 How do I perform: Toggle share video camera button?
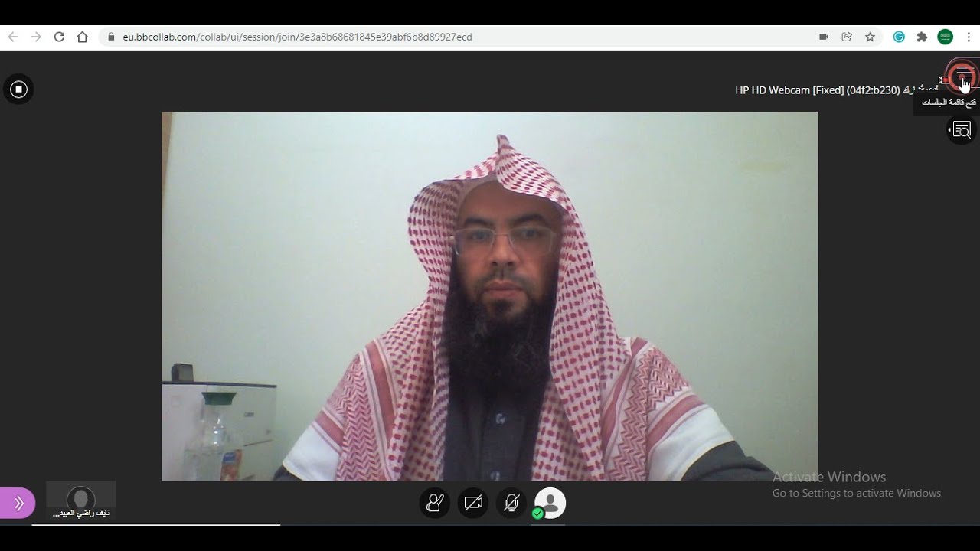click(x=473, y=503)
